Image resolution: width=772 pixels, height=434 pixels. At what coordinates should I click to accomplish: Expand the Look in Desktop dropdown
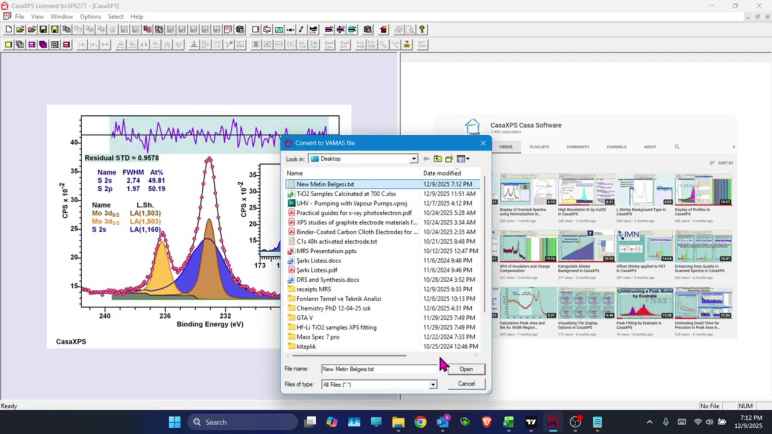(x=412, y=159)
